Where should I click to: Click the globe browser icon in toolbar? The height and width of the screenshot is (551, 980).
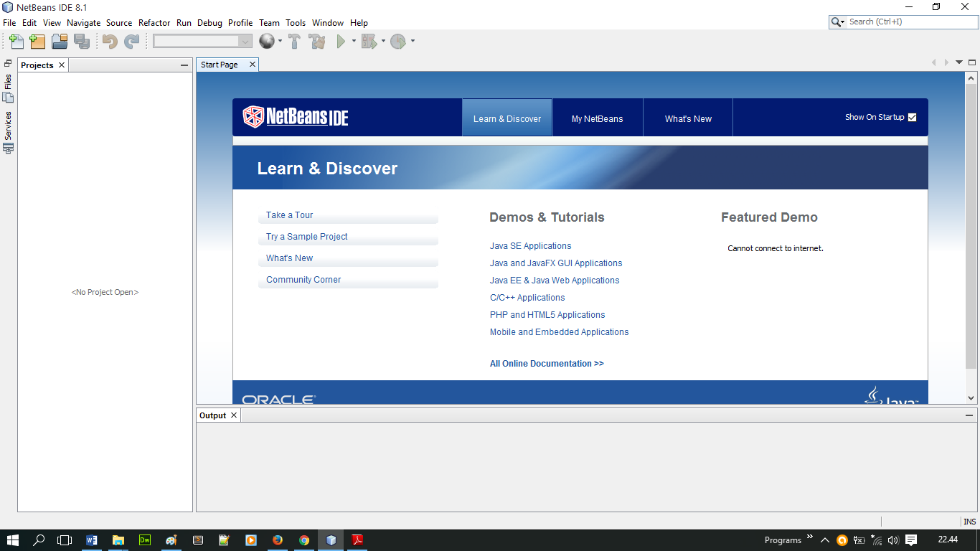267,41
